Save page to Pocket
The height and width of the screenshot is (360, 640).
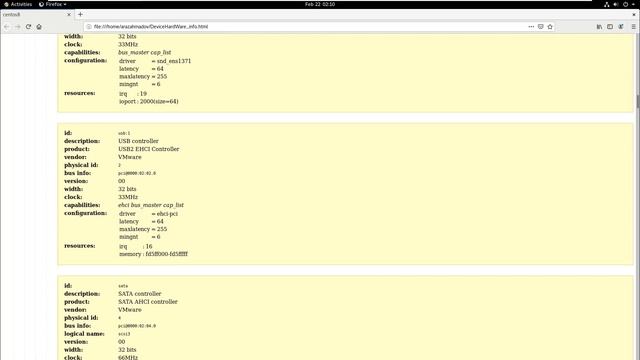[540, 27]
